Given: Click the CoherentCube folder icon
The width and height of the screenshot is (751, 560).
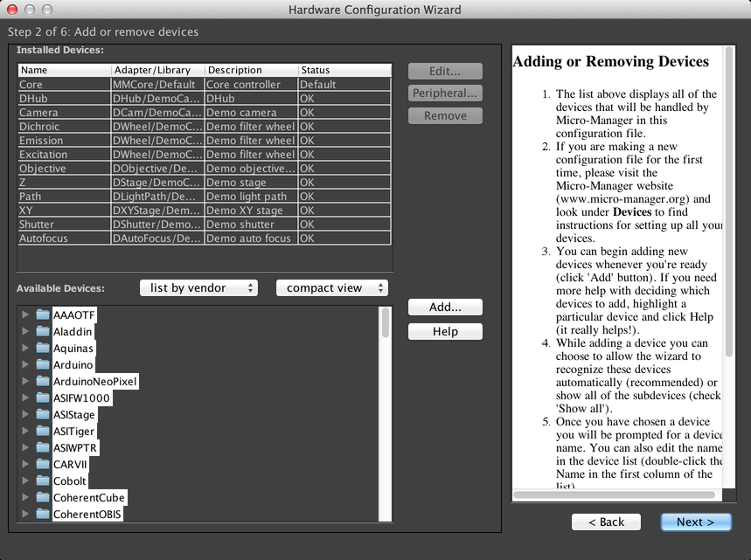Looking at the screenshot, I should click(x=43, y=497).
